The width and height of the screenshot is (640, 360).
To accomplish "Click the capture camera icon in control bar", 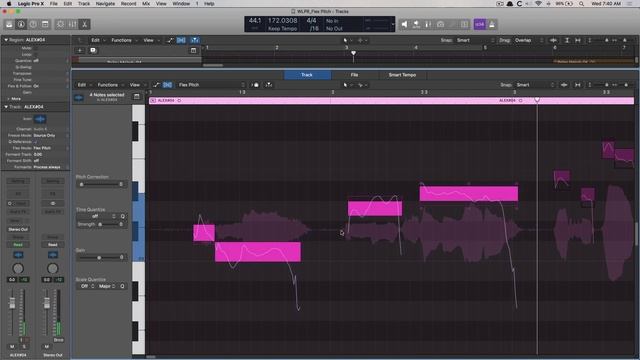I will click(x=440, y=24).
